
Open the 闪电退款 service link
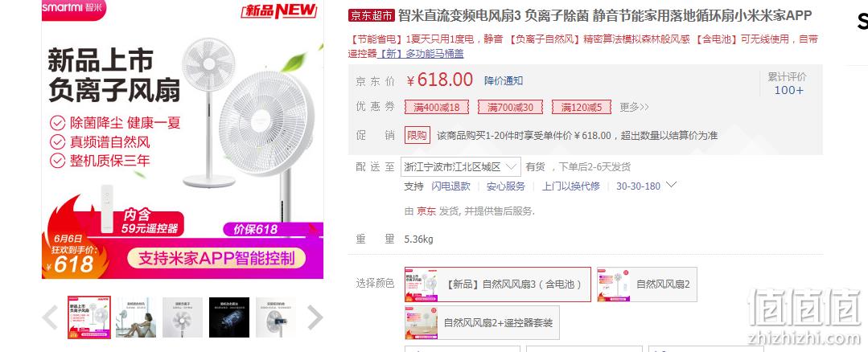pyautogui.click(x=451, y=186)
